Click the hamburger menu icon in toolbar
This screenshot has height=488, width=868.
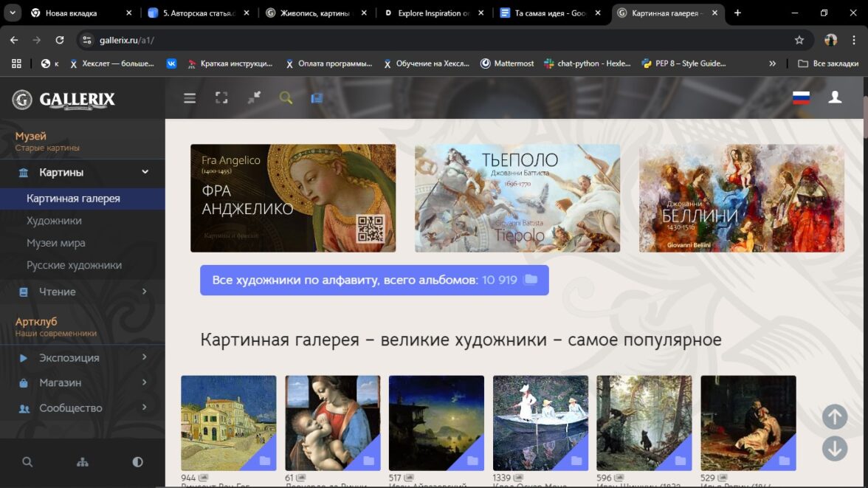(190, 98)
